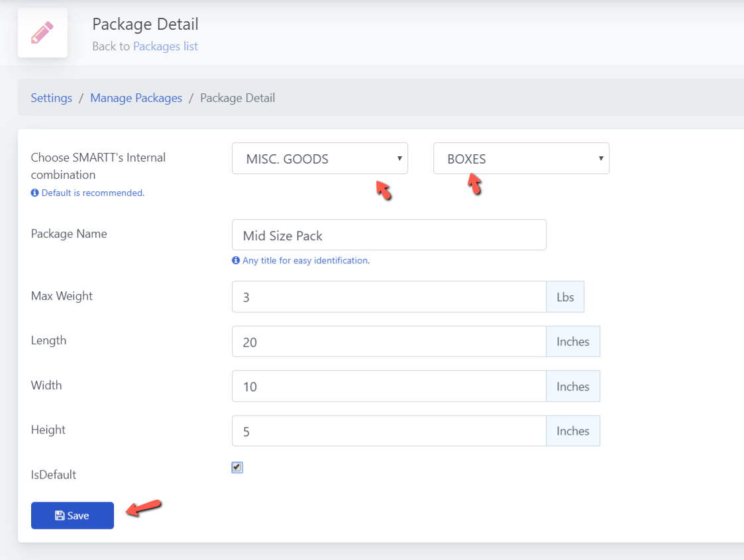
Task: Click into the Length input field
Action: [x=389, y=342]
